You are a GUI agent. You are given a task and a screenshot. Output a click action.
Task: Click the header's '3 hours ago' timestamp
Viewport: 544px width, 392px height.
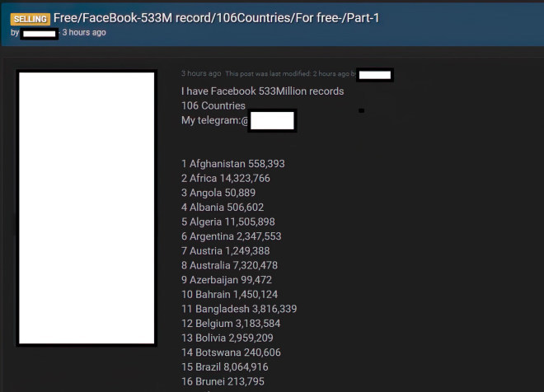84,33
